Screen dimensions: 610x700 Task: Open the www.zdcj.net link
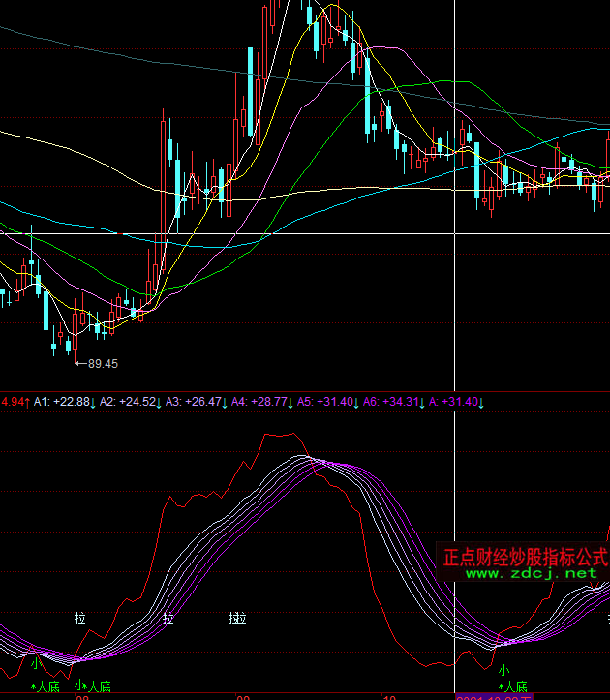pyautogui.click(x=532, y=573)
